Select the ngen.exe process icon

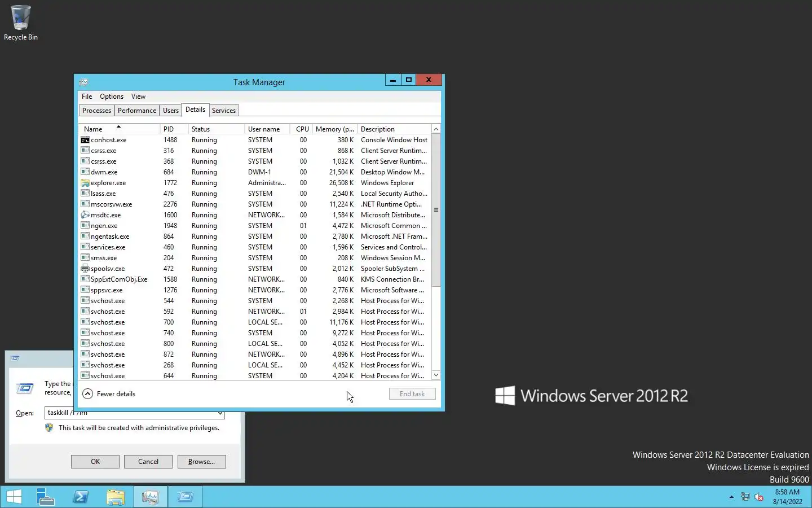85,226
